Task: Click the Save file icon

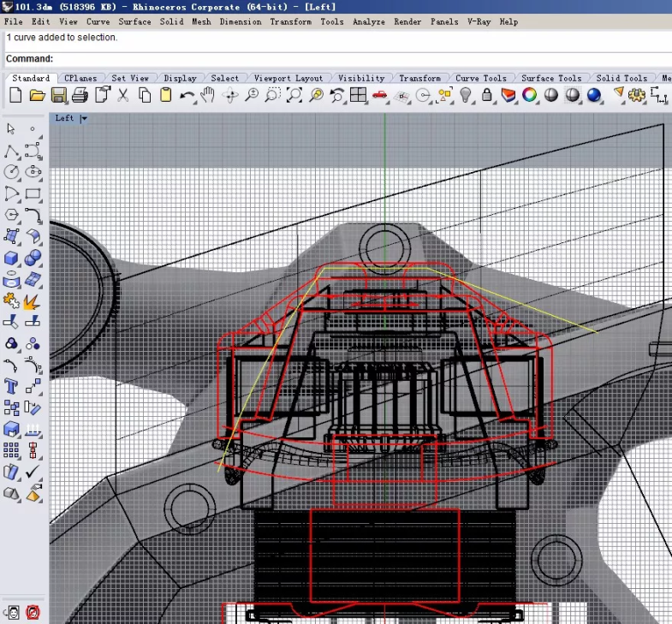Action: pos(59,95)
